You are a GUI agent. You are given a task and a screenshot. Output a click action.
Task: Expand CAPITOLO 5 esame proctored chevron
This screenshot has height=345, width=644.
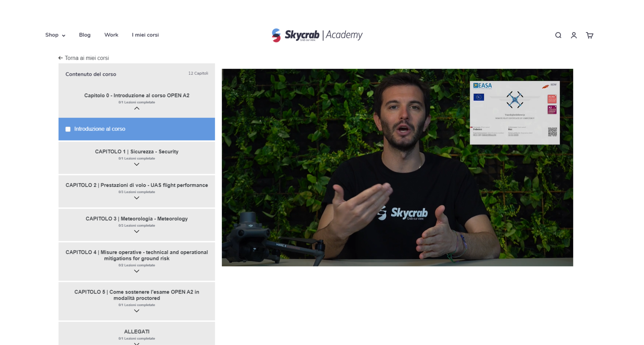click(x=136, y=311)
